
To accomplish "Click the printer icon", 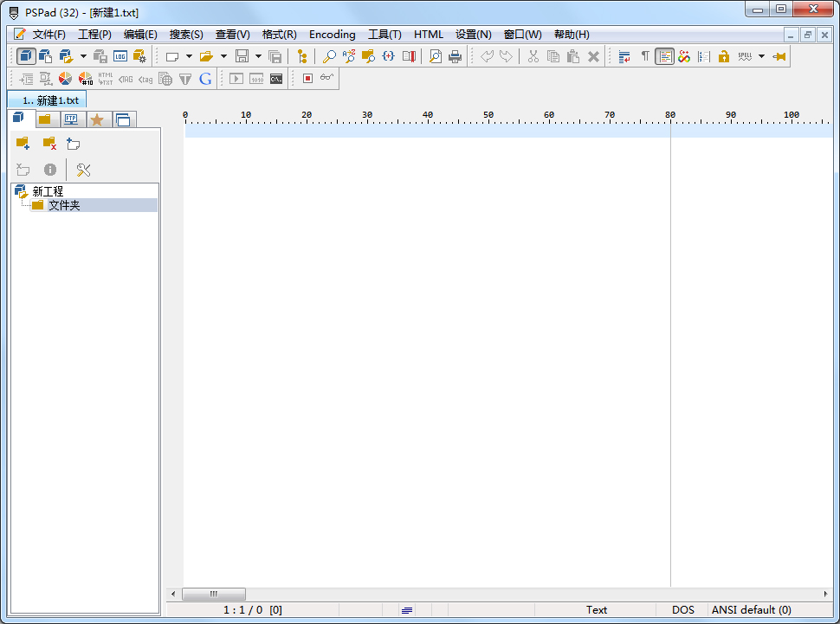I will 456,56.
